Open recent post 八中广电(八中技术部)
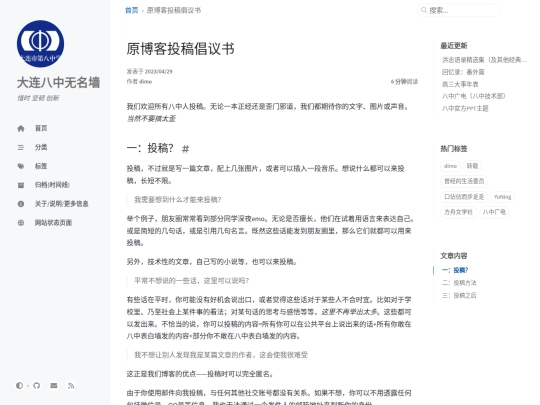 [x=474, y=96]
